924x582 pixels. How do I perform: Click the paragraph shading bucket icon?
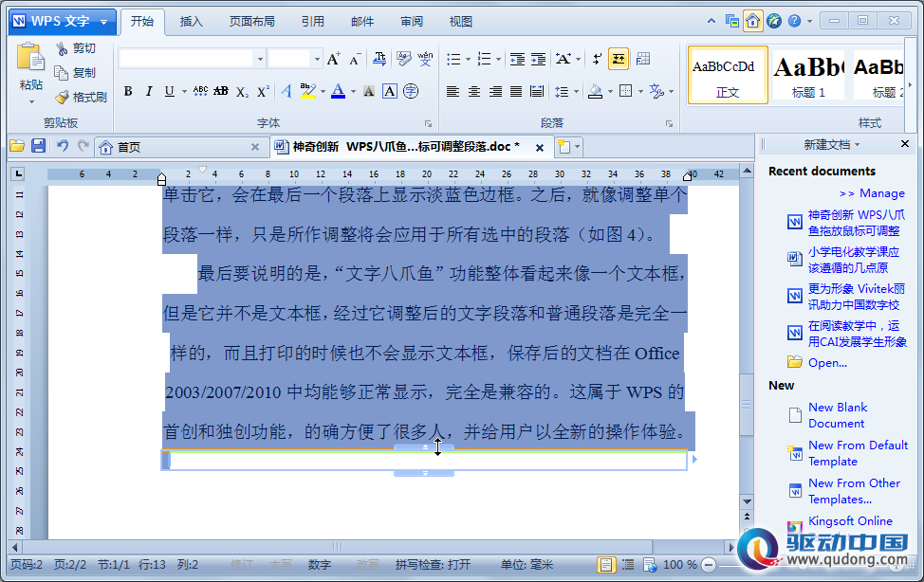click(x=595, y=91)
